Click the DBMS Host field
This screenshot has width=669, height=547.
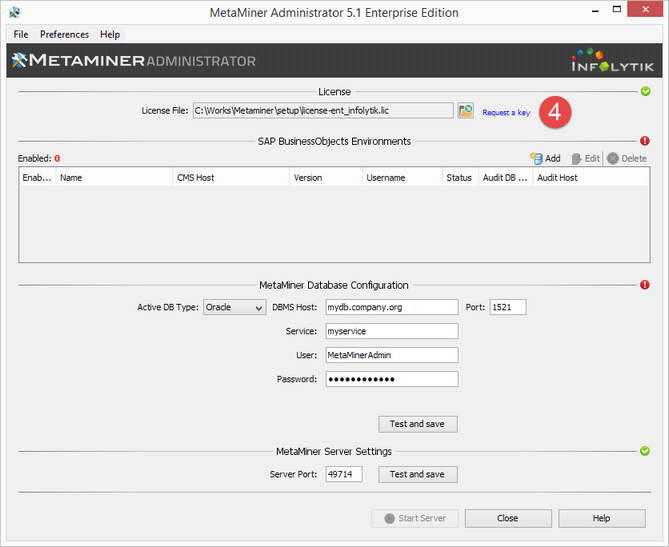392,307
